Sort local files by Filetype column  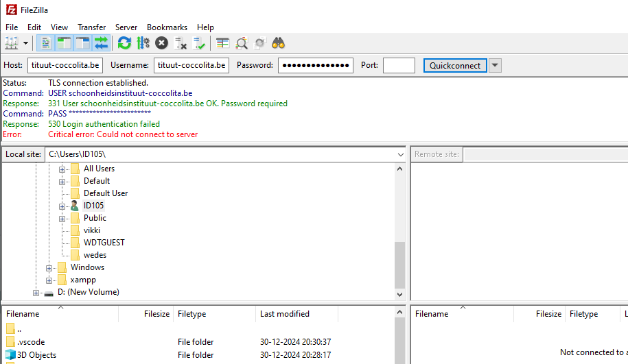coord(215,314)
